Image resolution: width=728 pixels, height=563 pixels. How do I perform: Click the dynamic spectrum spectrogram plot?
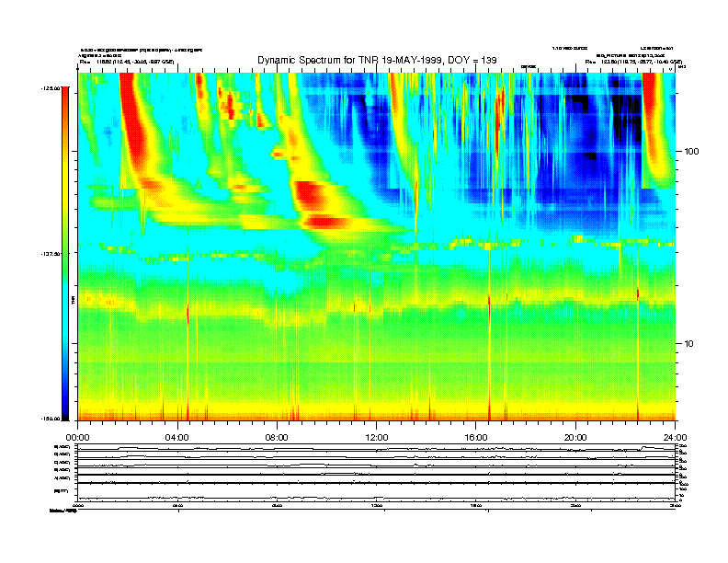(x=377, y=247)
